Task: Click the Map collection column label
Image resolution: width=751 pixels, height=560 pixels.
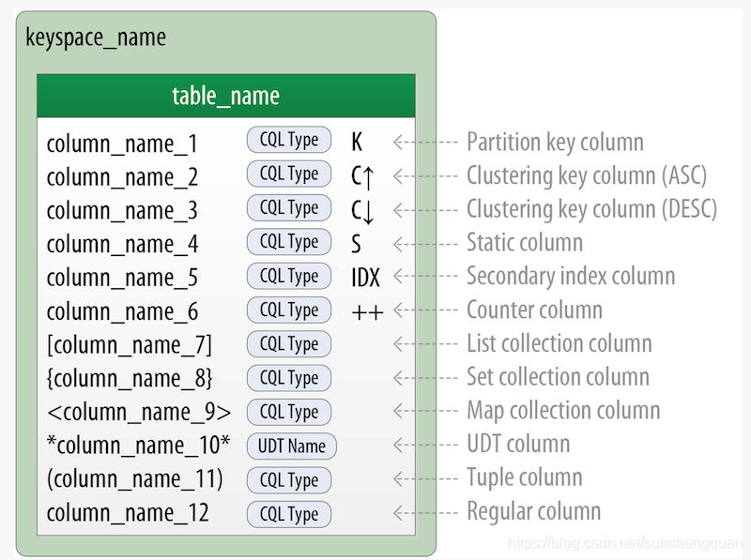Action: (x=564, y=411)
